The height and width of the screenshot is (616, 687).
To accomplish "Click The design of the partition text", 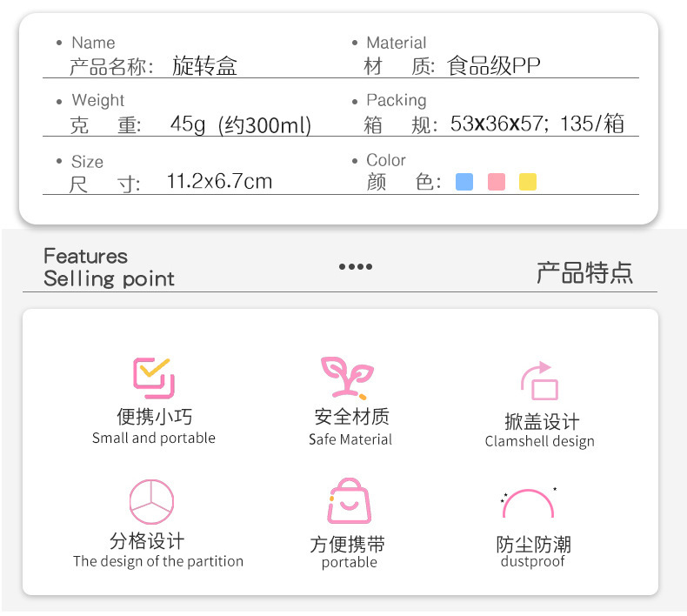I will 158,561.
